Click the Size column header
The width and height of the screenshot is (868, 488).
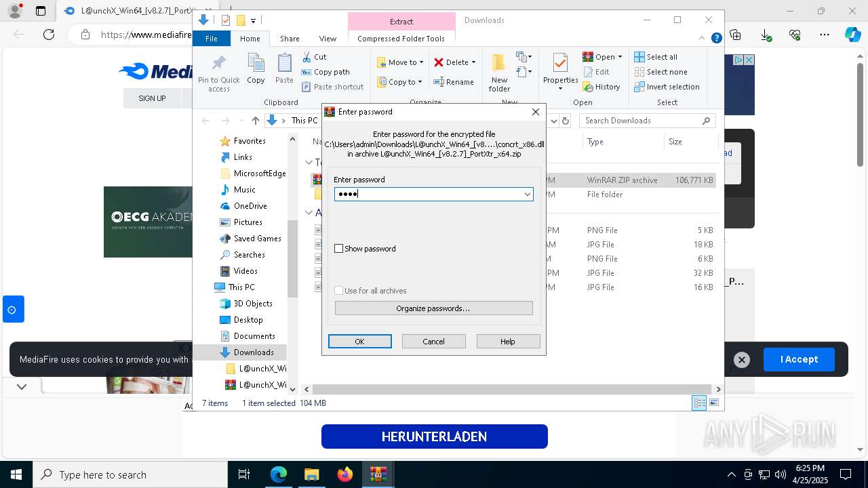click(x=690, y=142)
